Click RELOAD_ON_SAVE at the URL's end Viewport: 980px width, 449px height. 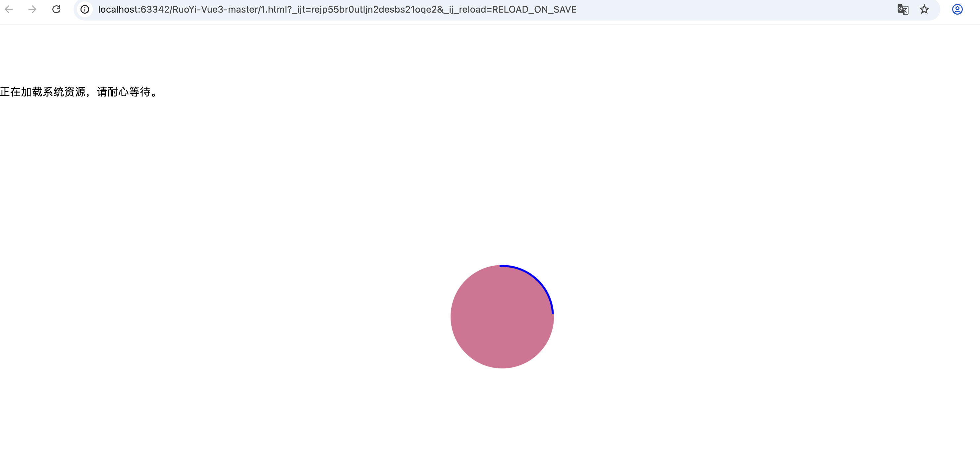click(x=534, y=9)
